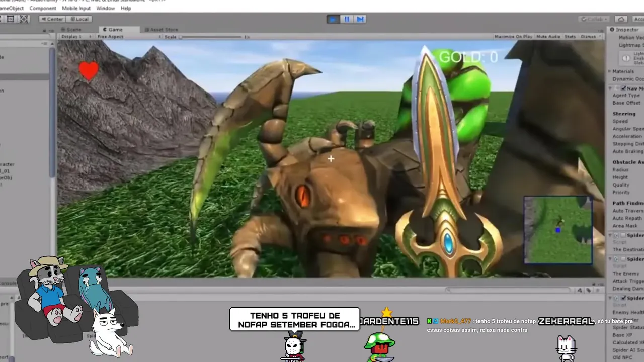The width and height of the screenshot is (644, 362).
Task: Toggle the Nav Mesh Agent checkbox
Action: (x=623, y=88)
